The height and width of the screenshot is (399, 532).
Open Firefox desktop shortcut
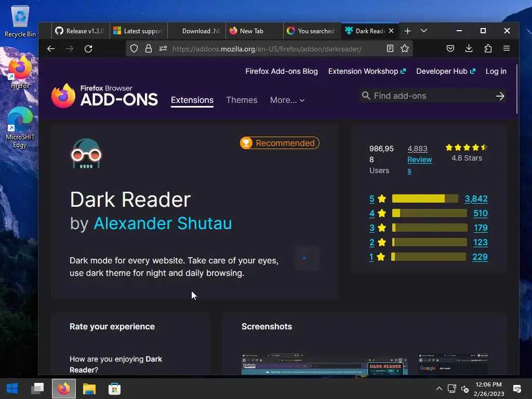[x=20, y=72]
